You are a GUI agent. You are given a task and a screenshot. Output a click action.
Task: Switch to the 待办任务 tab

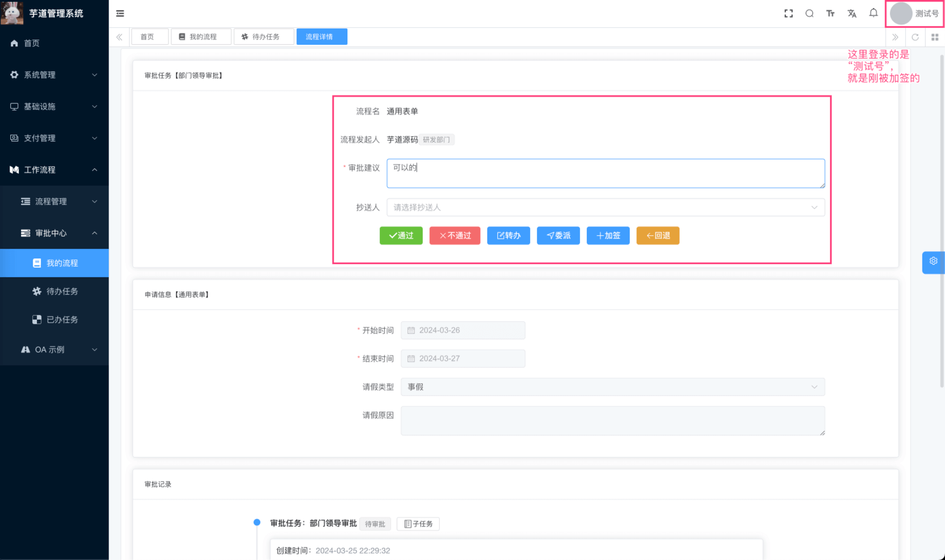click(x=264, y=37)
